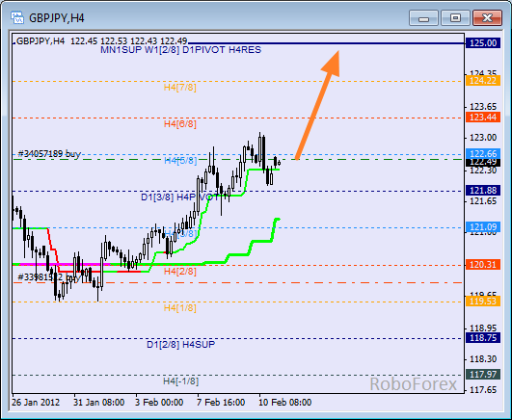Screen dimensions: 512x420
Task: Select the #3398 buy order label
Action: click(x=49, y=277)
